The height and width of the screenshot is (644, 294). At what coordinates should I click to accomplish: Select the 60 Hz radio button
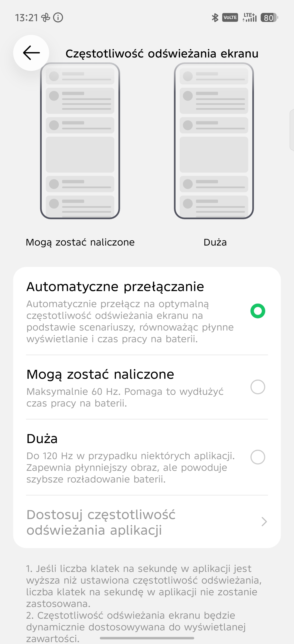pos(257,387)
